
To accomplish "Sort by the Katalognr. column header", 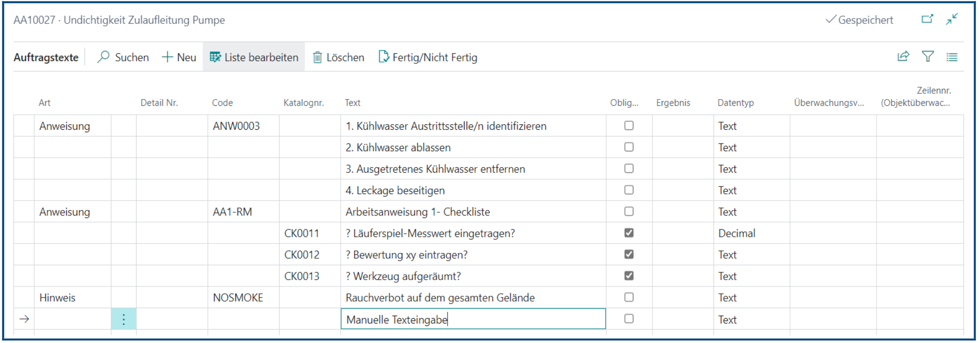I will (x=304, y=103).
